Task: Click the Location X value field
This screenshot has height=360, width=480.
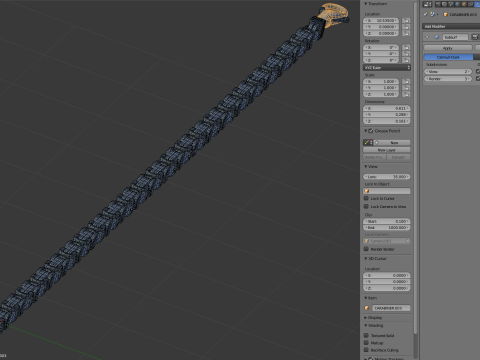Action: click(381, 21)
